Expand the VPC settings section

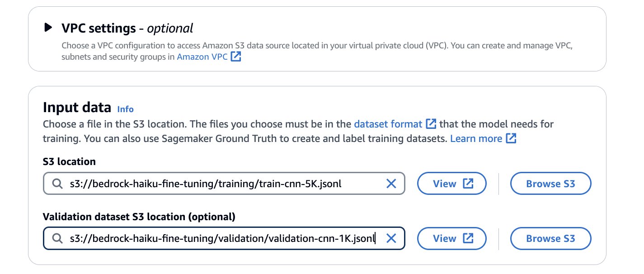(x=48, y=28)
